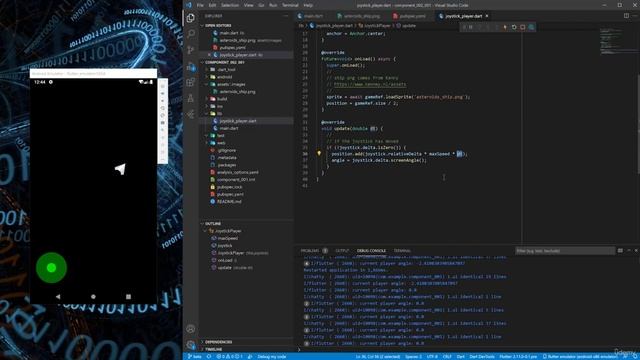The image size is (640, 360).
Task: Stop debugging with the red square
Action: tap(522, 27)
